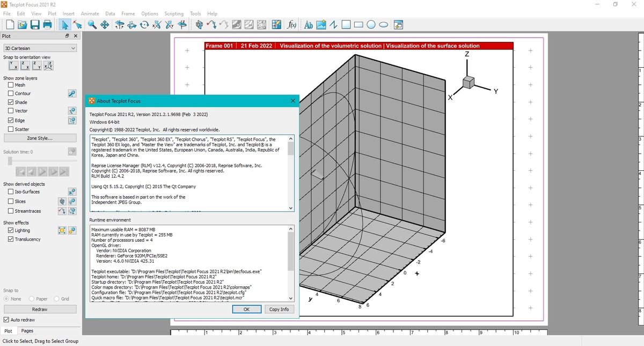This screenshot has height=346, width=644.
Task: Select the circle shape tool
Action: (371, 24)
